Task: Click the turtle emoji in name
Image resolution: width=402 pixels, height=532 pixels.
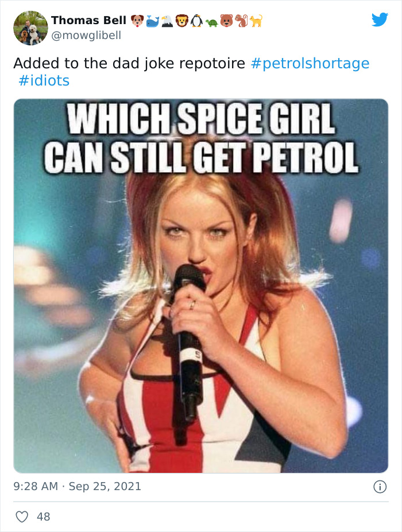Action: tap(211, 22)
